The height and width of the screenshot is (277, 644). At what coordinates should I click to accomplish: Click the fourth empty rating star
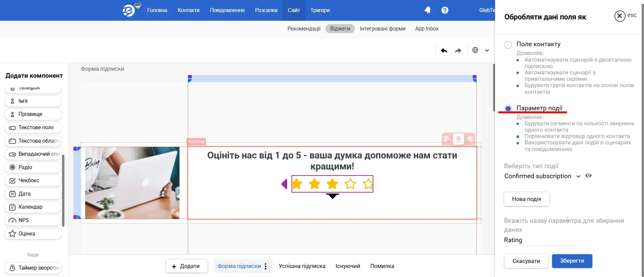point(350,184)
